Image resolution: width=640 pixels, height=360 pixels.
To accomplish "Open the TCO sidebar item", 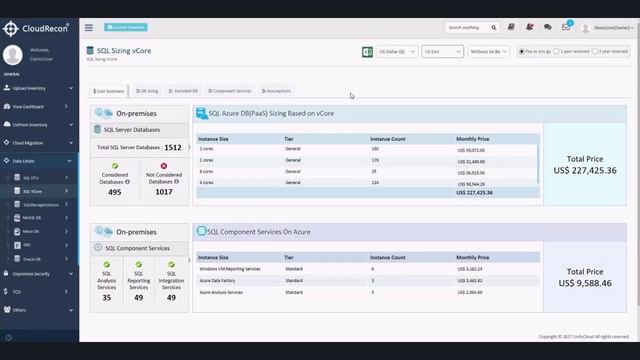I will pyautogui.click(x=39, y=291).
